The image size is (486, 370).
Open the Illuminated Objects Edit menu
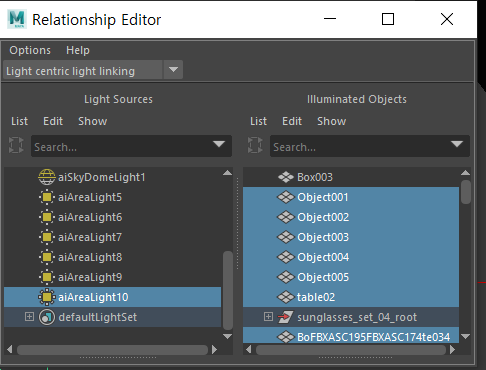(x=292, y=121)
